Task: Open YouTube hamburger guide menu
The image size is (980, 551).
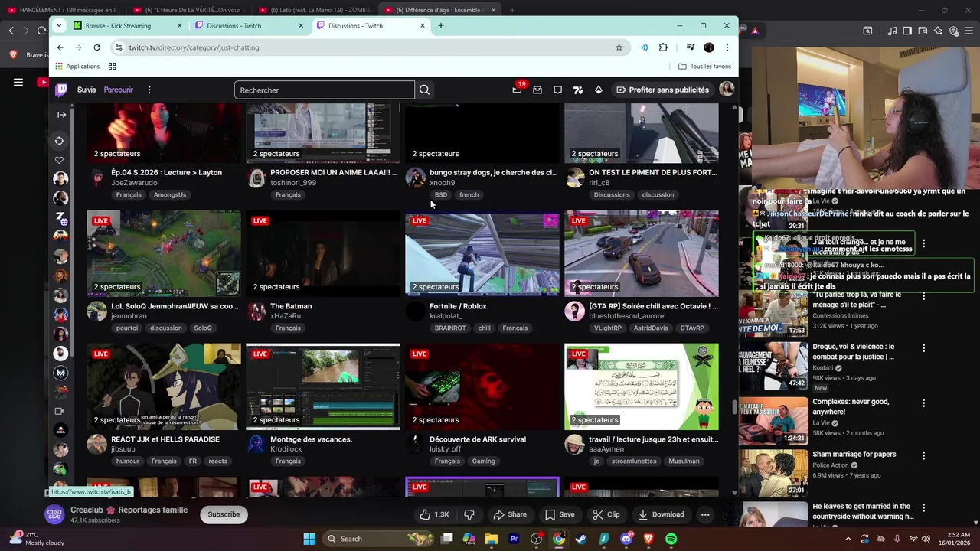Action: pyautogui.click(x=18, y=82)
